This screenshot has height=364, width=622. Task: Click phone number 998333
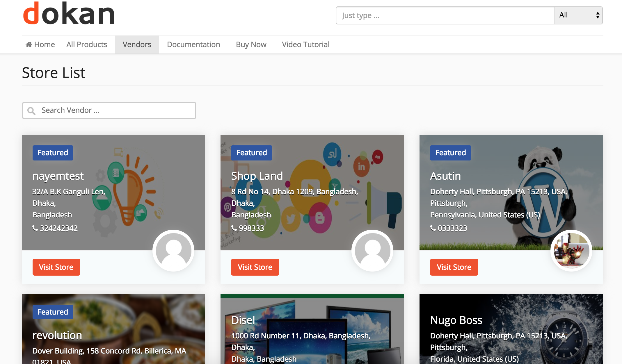click(x=251, y=228)
